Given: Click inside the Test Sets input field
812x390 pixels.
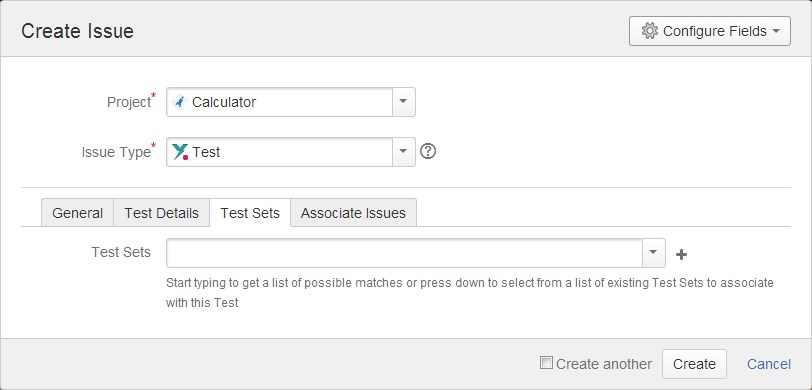Looking at the screenshot, I should tap(404, 253).
